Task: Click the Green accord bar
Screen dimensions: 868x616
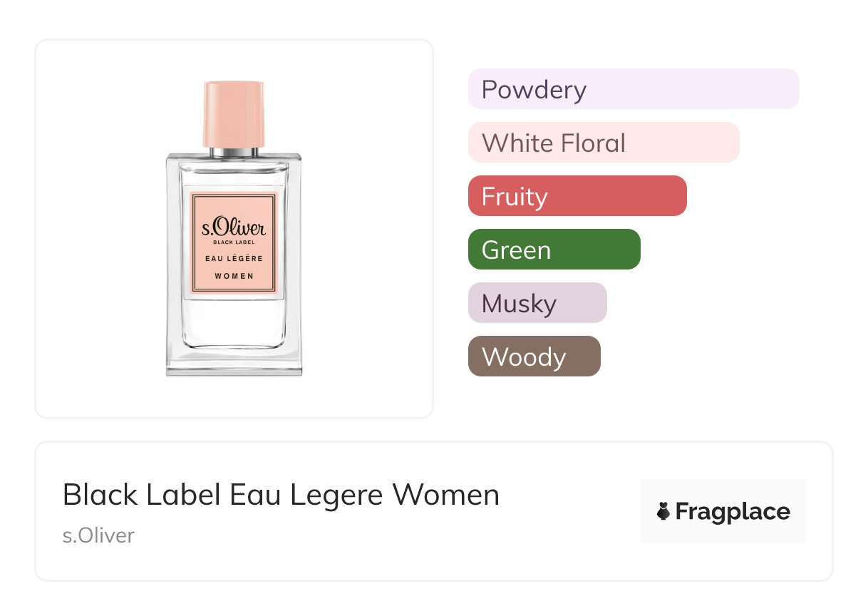Action: 554,250
